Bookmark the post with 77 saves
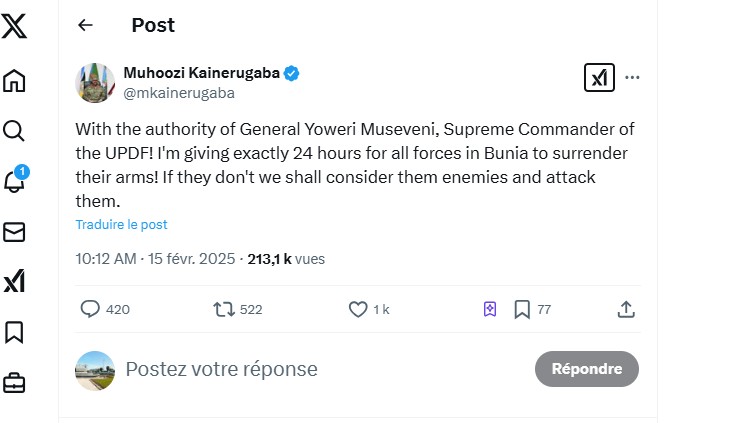 coord(522,310)
